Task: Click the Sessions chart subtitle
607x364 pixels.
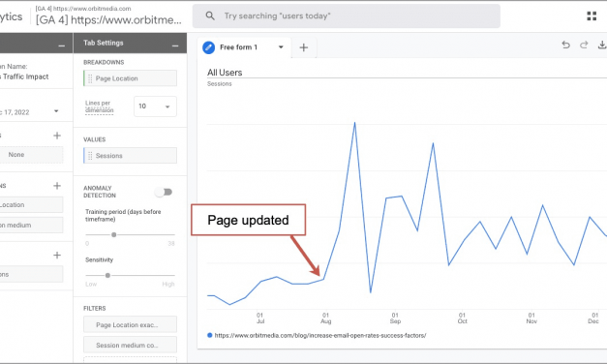Action: 219,84
